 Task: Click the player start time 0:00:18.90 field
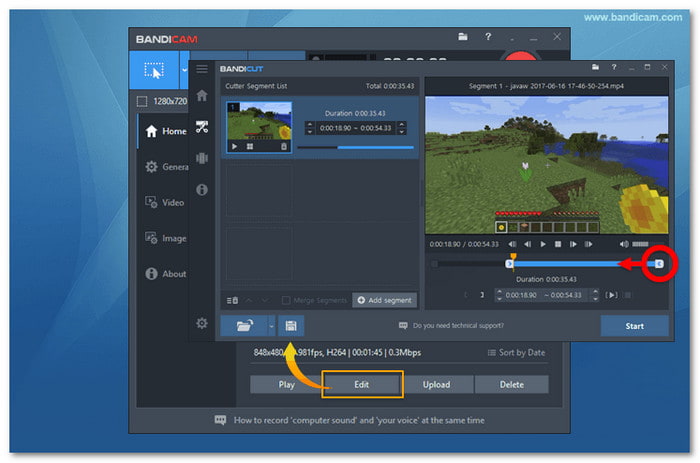point(521,295)
